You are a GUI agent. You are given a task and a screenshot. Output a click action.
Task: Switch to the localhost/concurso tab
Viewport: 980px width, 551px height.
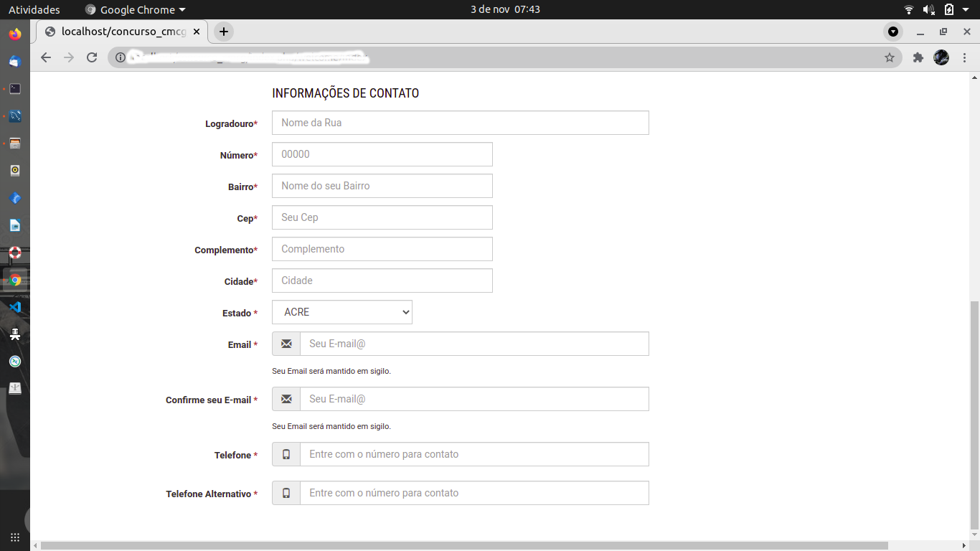point(122,32)
